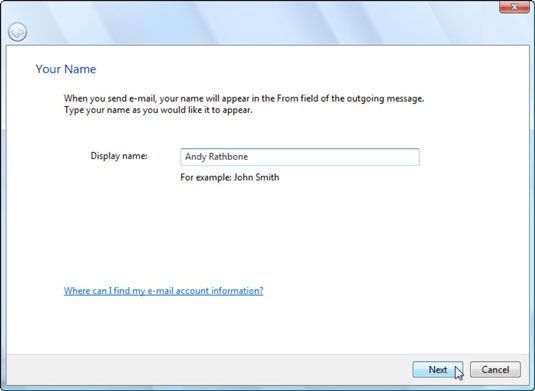Click the 'Display name:' label
This screenshot has width=535, height=391.
pyautogui.click(x=119, y=156)
